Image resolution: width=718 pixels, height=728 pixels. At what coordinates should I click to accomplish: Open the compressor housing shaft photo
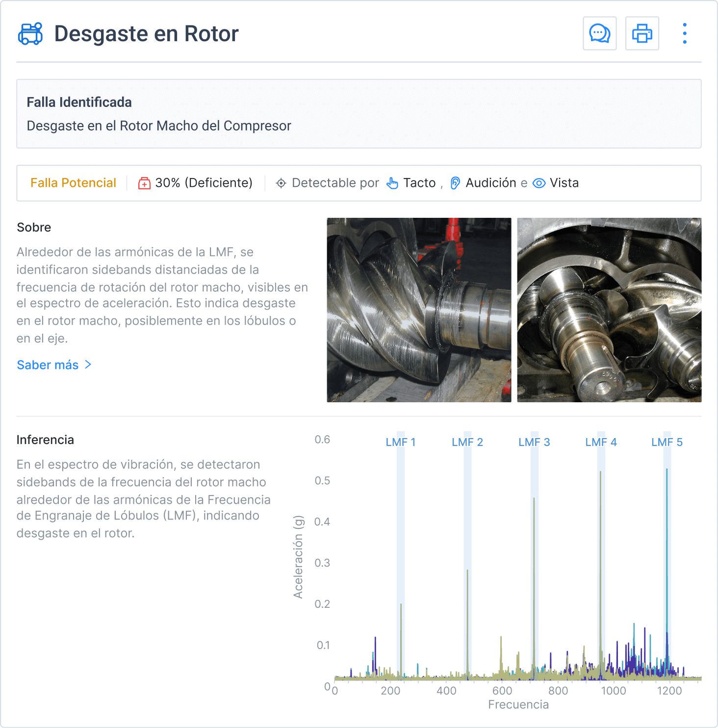click(609, 310)
